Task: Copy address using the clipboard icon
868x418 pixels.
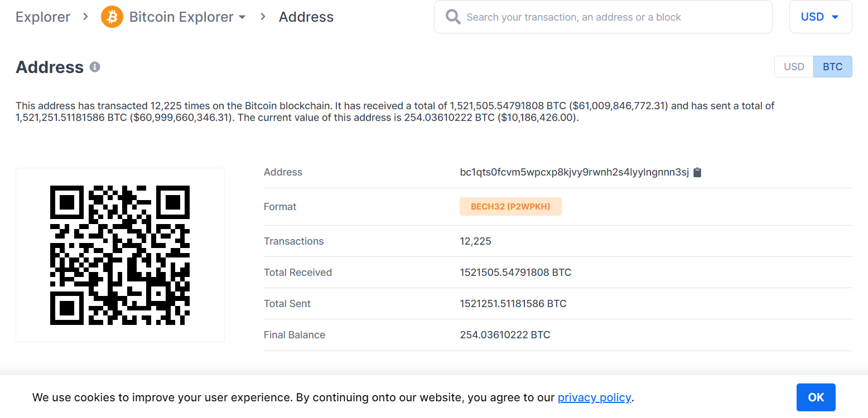Action: (x=697, y=172)
